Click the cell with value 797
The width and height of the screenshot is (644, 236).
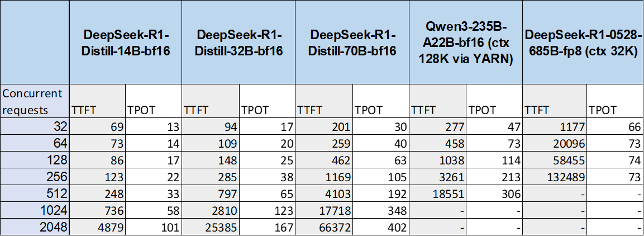(x=211, y=194)
